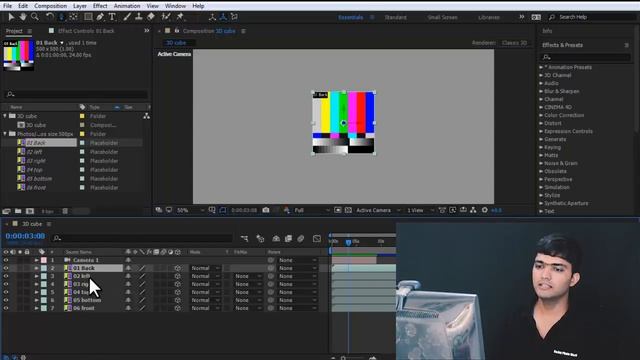Click the flowchart icon in viewer footer
Viewport: 640px width, 360px height.
(x=473, y=210)
